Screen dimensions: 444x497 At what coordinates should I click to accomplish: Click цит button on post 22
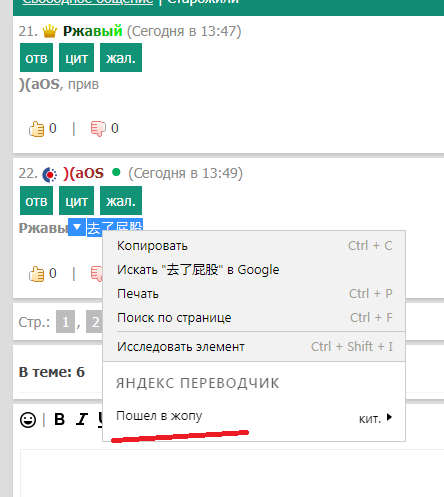pyautogui.click(x=76, y=201)
